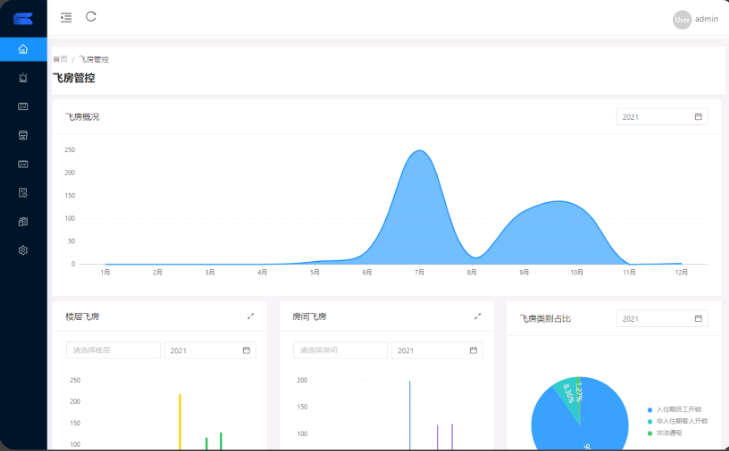Collapse the sidebar with the menu-fold icon

pyautogui.click(x=66, y=18)
